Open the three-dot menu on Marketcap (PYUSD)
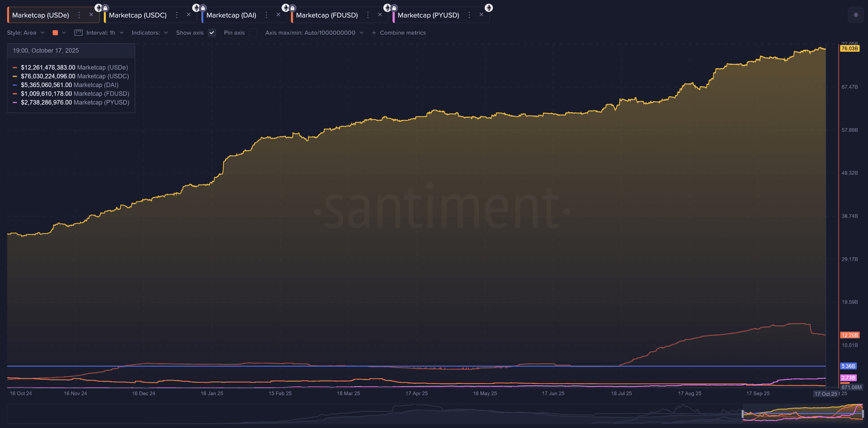 (x=469, y=15)
